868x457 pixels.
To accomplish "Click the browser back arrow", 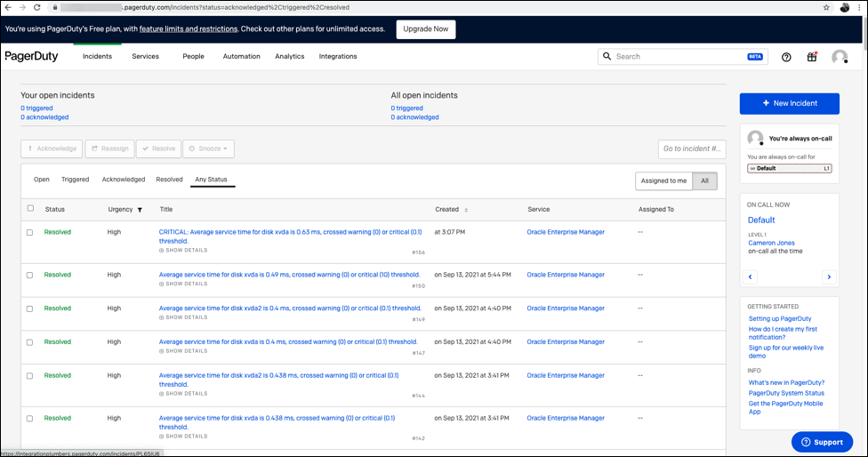I will tap(8, 7).
